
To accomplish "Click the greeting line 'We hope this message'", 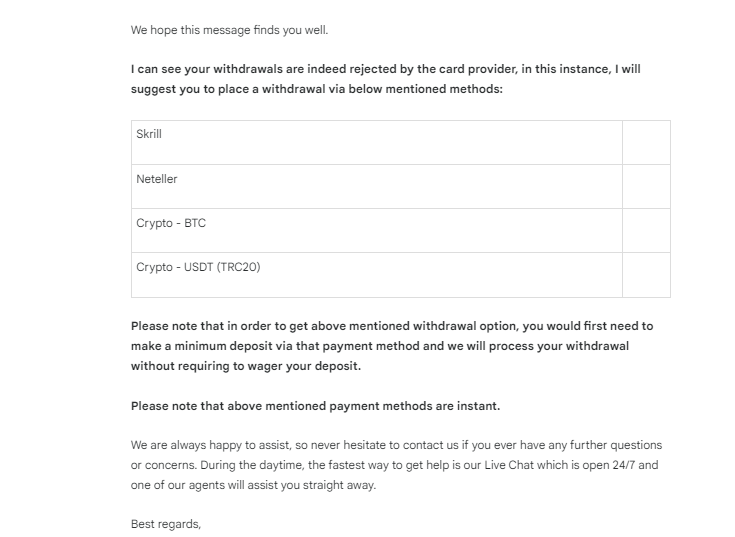I will [229, 30].
